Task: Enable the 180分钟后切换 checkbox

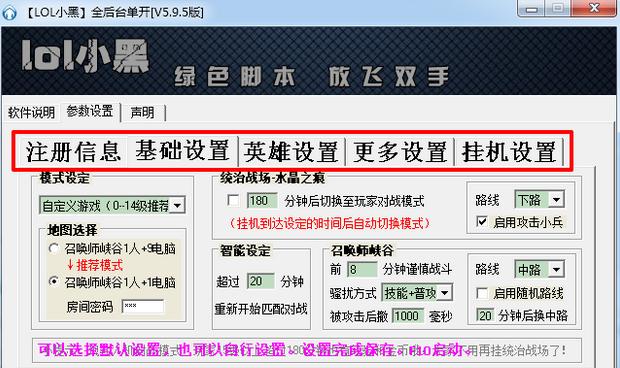Action: (233, 201)
